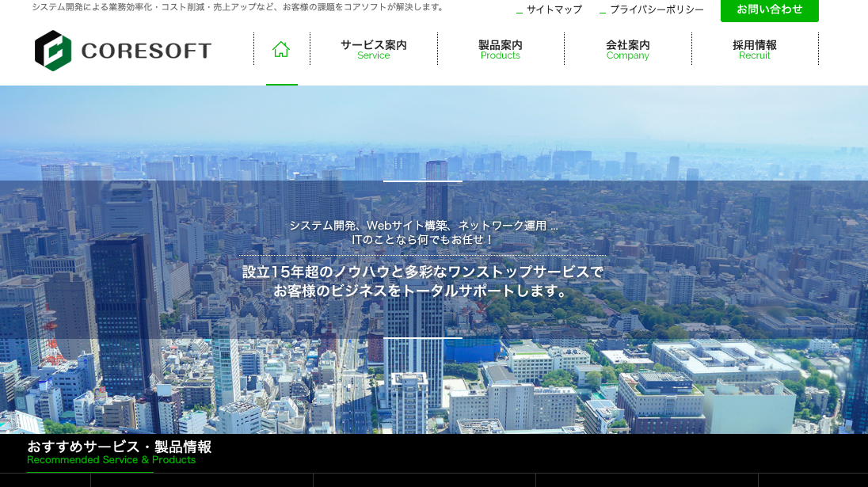Click the Recommended Service & Products subtitle
Screen dimensions: 868x487
click(x=111, y=460)
